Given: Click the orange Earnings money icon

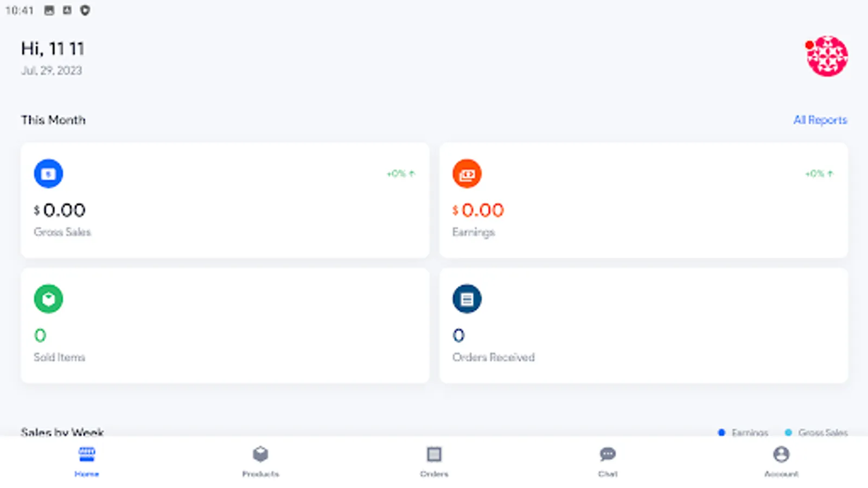Looking at the screenshot, I should 467,174.
